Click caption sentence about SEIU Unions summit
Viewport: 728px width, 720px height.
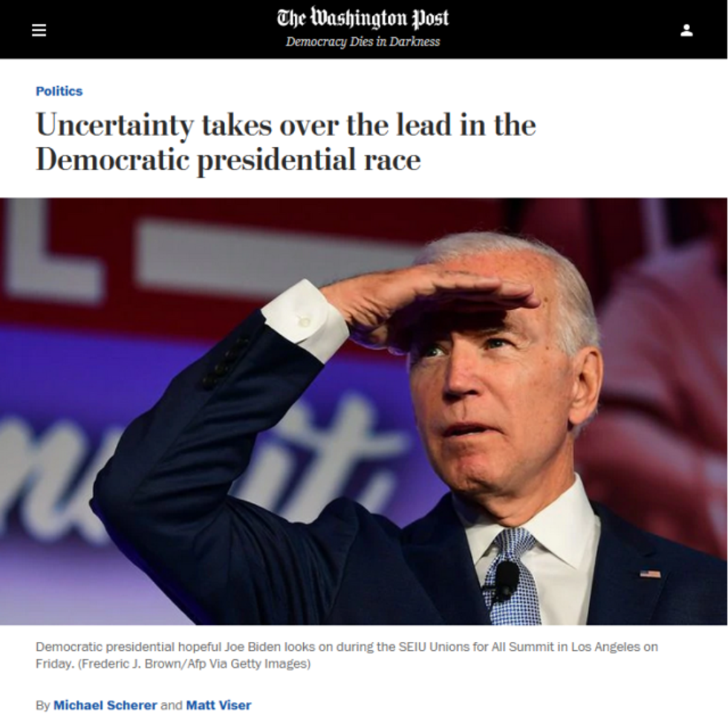point(347,655)
